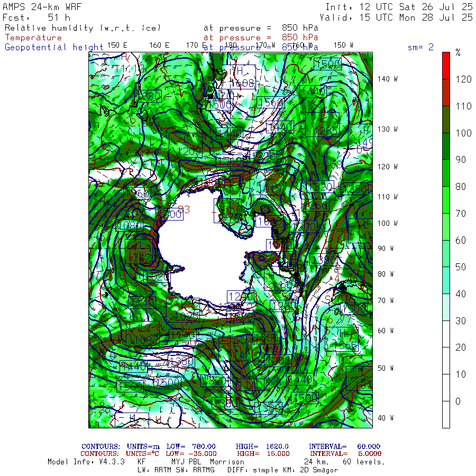Select the bright green 70–80 color bar segment

pyautogui.click(x=446, y=200)
